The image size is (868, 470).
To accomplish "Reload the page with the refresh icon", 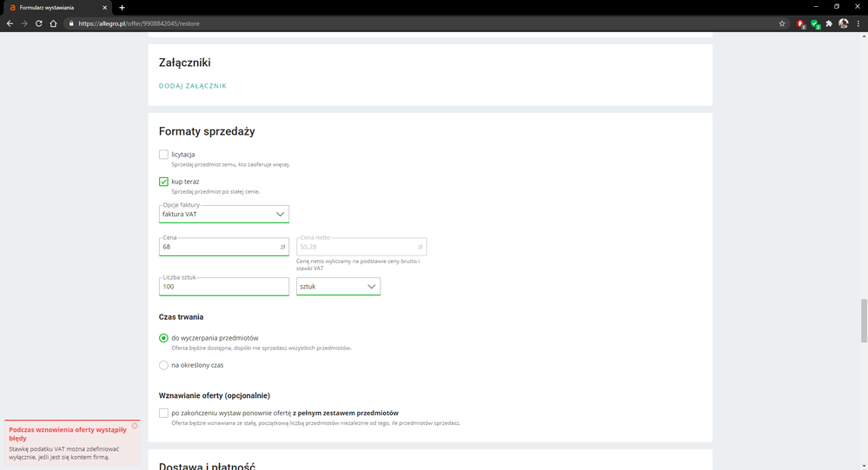I will tap(39, 23).
